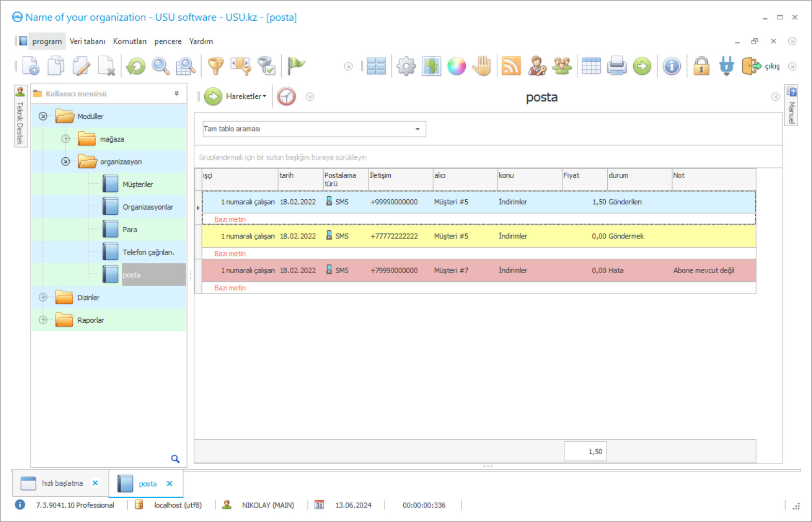Sort by the işçi column header
The width and height of the screenshot is (812, 522).
pyautogui.click(x=240, y=179)
